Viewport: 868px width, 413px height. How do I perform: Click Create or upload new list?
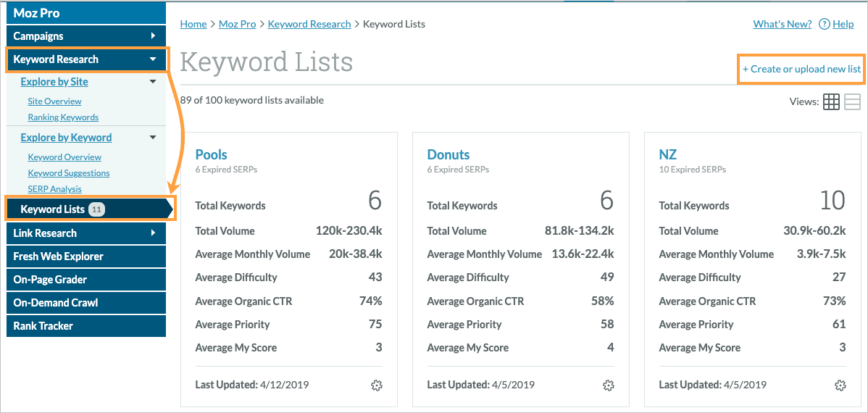(x=801, y=69)
